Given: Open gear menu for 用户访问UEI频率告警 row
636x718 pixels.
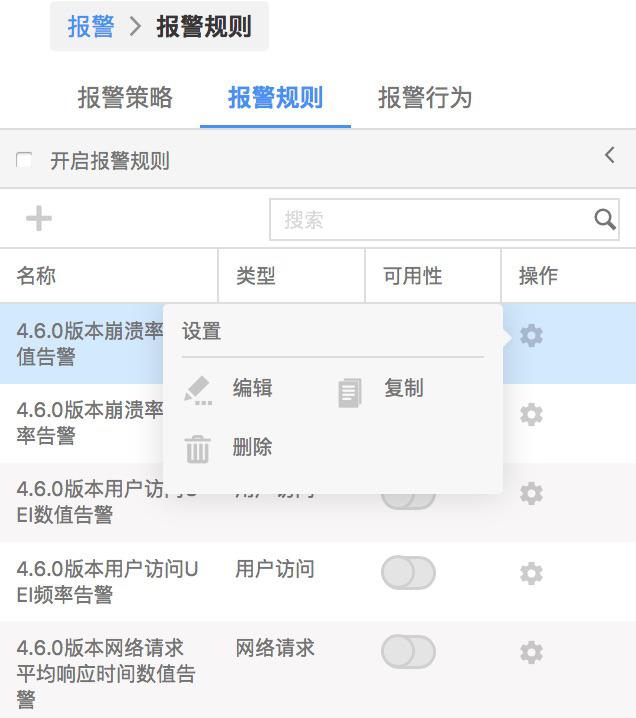Looking at the screenshot, I should [x=531, y=573].
